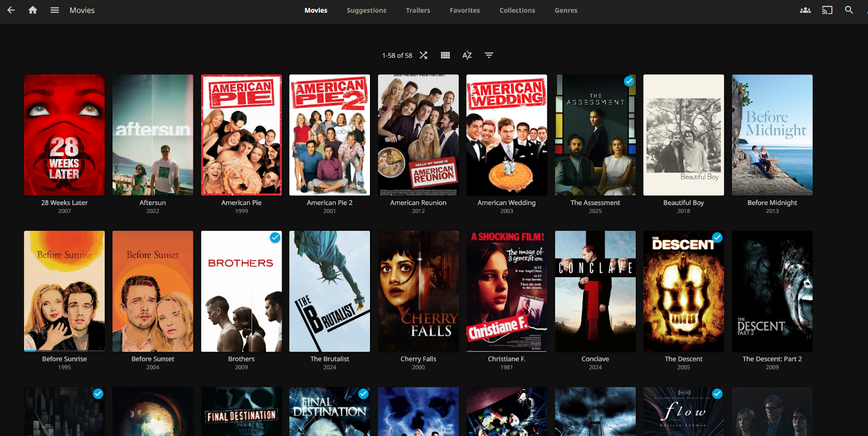The image size is (868, 436).
Task: Toggle watched checkmark on Brothers
Action: pyautogui.click(x=275, y=238)
